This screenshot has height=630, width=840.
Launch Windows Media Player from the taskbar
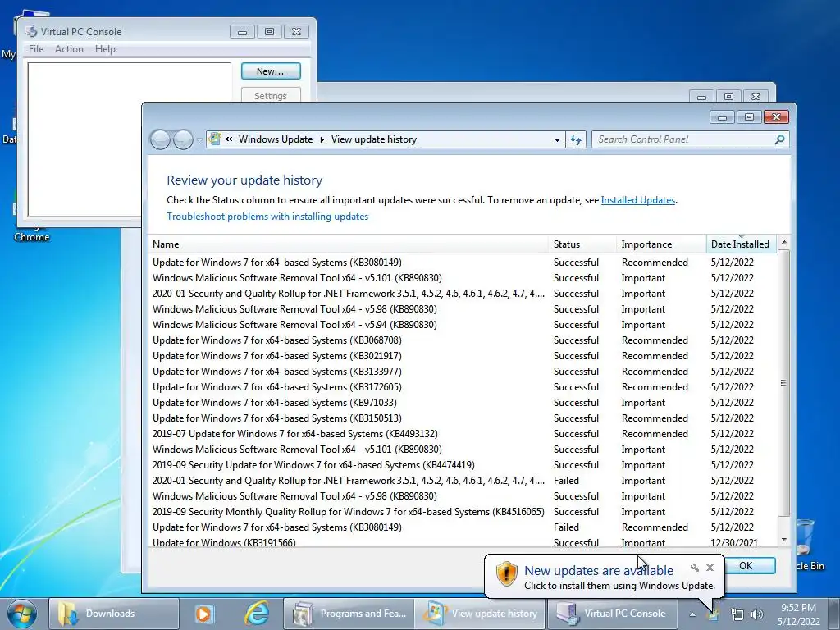coord(203,614)
